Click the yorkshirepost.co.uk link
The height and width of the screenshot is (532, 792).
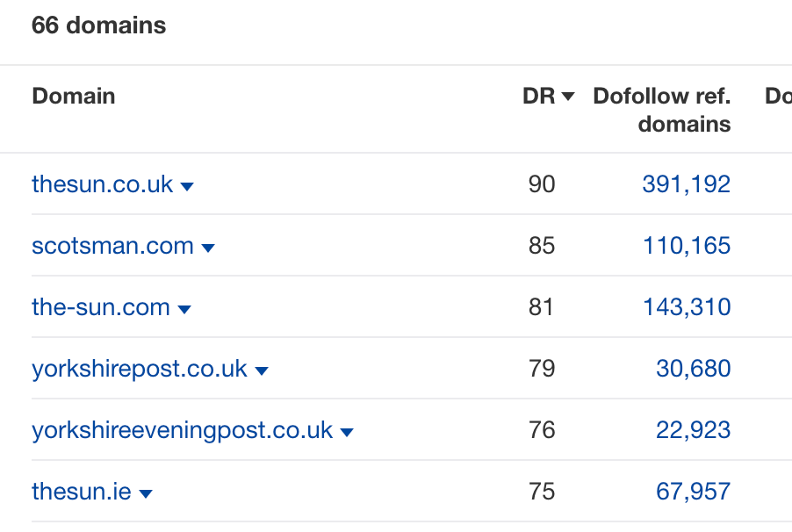coord(139,369)
